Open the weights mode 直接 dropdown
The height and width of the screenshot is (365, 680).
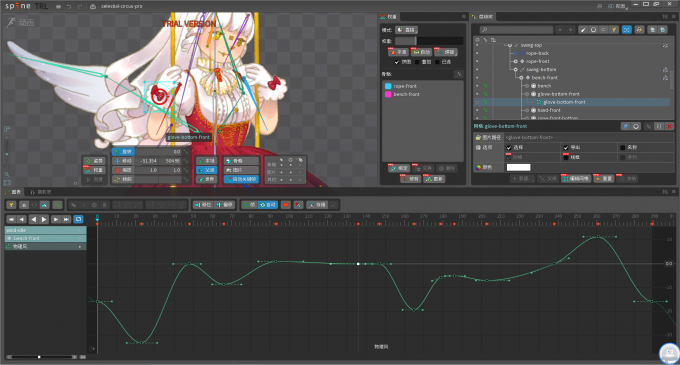[407, 30]
